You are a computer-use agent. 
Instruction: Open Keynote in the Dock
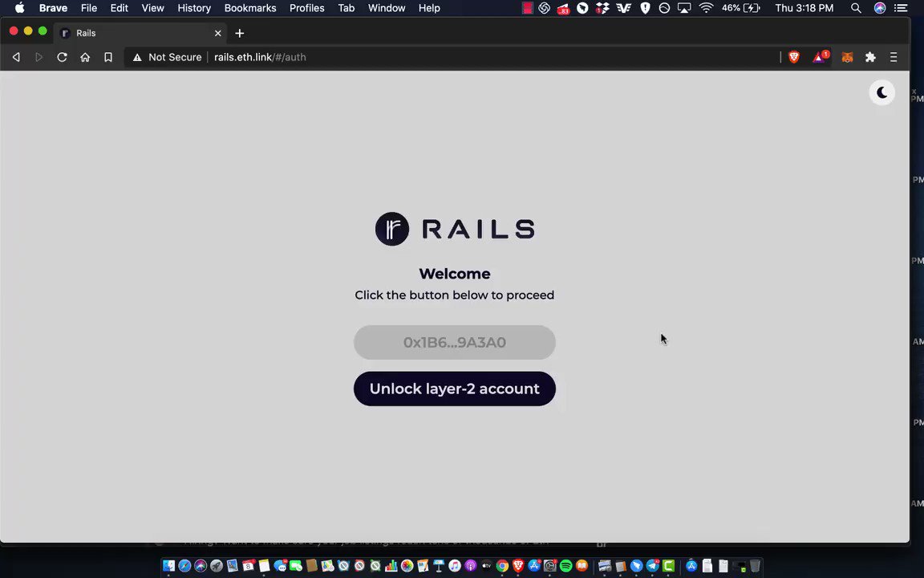point(438,566)
